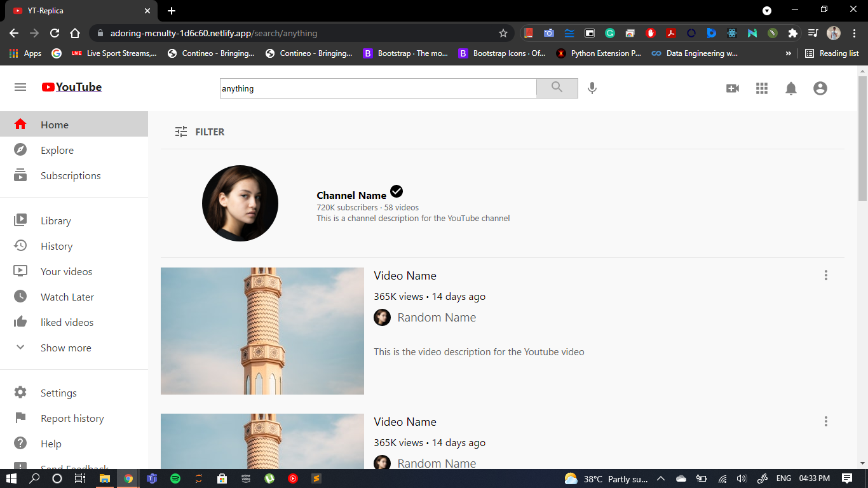Click the create video camera icon
The width and height of the screenshot is (868, 488).
point(733,88)
